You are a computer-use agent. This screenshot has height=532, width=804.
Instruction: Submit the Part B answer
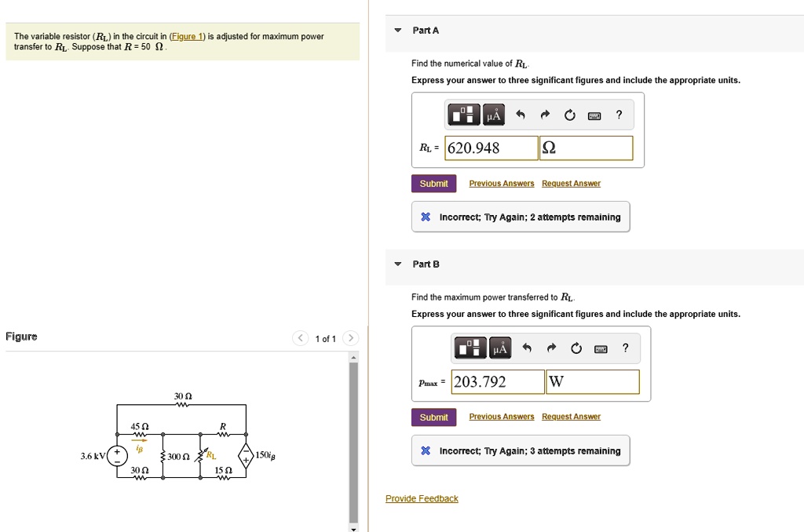[433, 417]
